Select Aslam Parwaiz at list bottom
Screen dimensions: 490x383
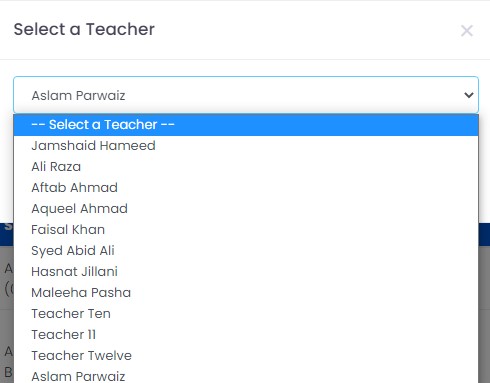(x=246, y=375)
